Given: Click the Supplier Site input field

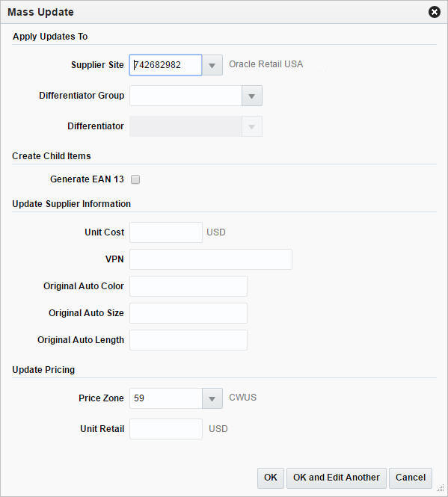Looking at the screenshot, I should pyautogui.click(x=165, y=65).
